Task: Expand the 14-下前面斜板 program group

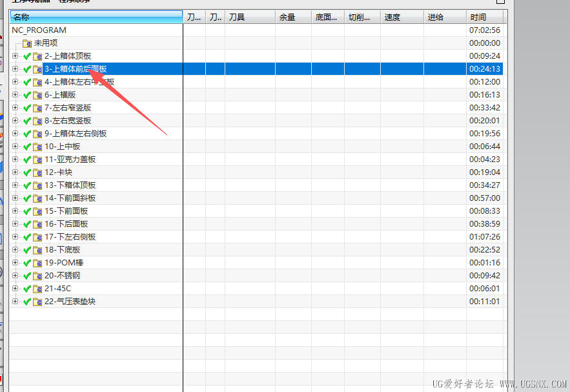Action: pos(15,198)
